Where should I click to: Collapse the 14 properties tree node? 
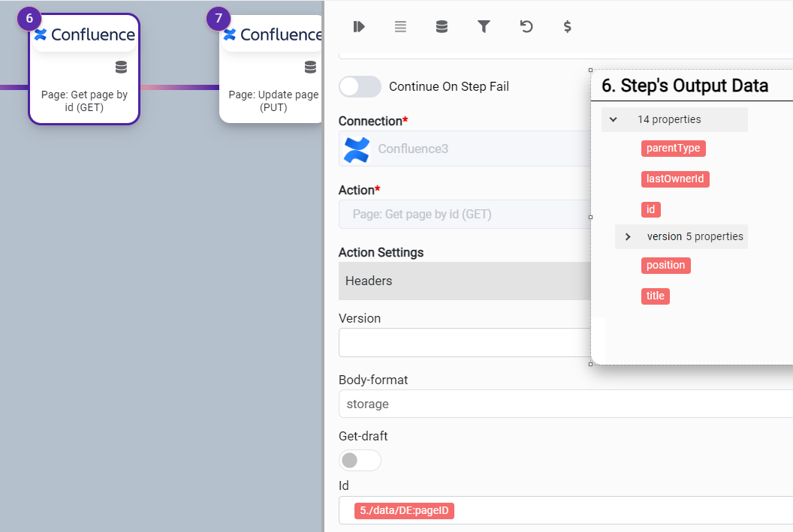tap(614, 119)
